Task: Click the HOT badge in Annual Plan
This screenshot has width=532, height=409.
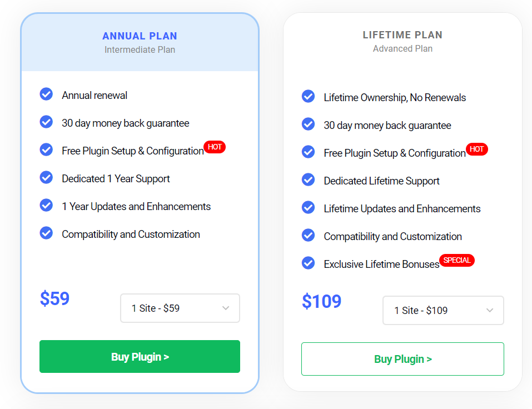Action: tap(215, 147)
